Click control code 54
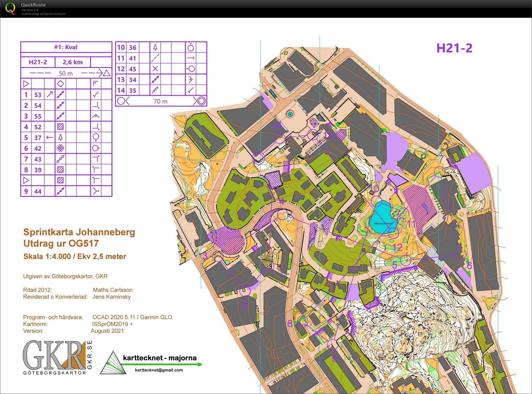 pyautogui.click(x=38, y=106)
